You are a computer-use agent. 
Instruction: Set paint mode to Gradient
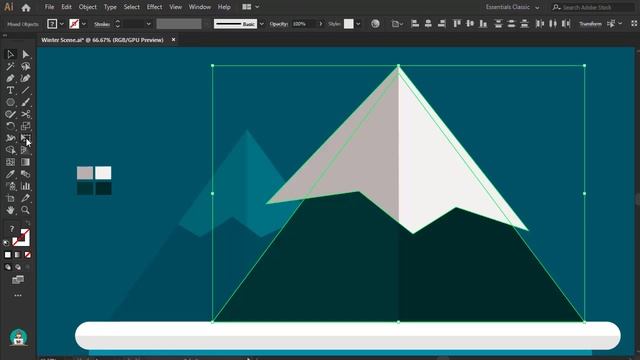tap(18, 255)
